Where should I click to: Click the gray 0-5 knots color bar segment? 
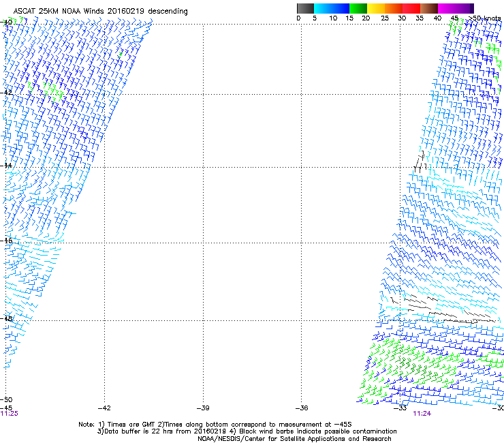305,8
